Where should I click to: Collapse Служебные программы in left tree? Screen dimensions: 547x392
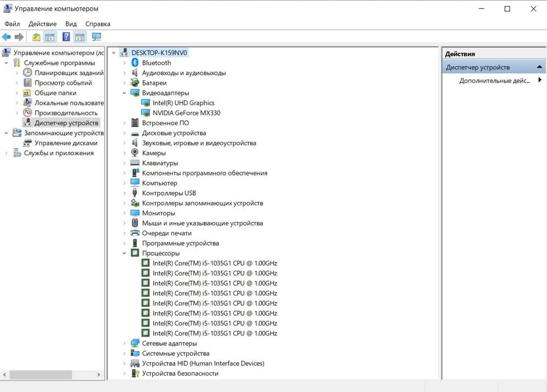[x=6, y=63]
